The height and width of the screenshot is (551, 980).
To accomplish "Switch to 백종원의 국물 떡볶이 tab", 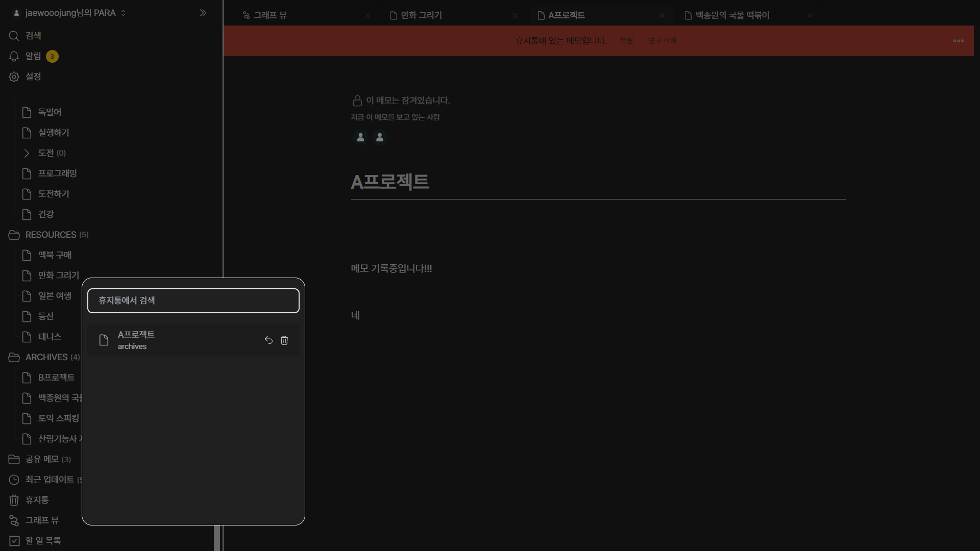I will [732, 15].
